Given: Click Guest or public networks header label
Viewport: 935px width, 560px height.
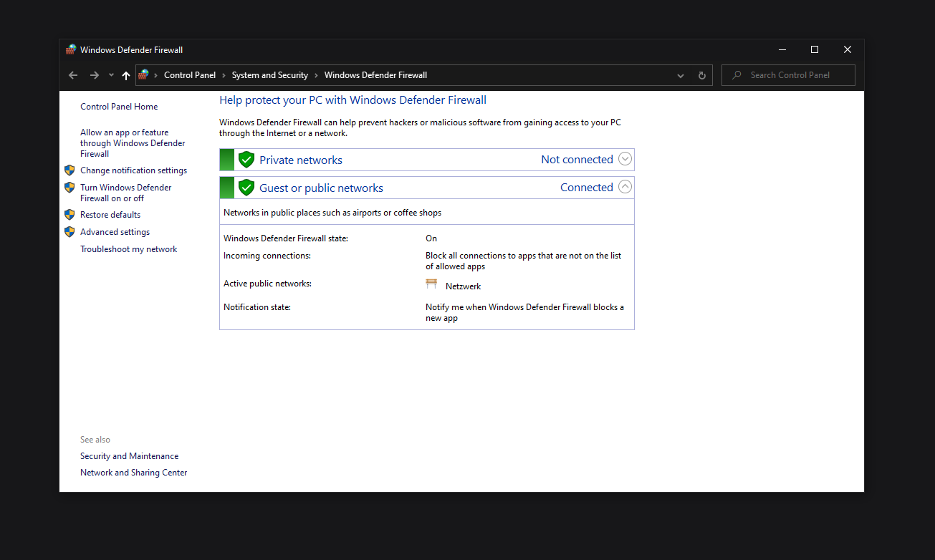Looking at the screenshot, I should pos(321,188).
